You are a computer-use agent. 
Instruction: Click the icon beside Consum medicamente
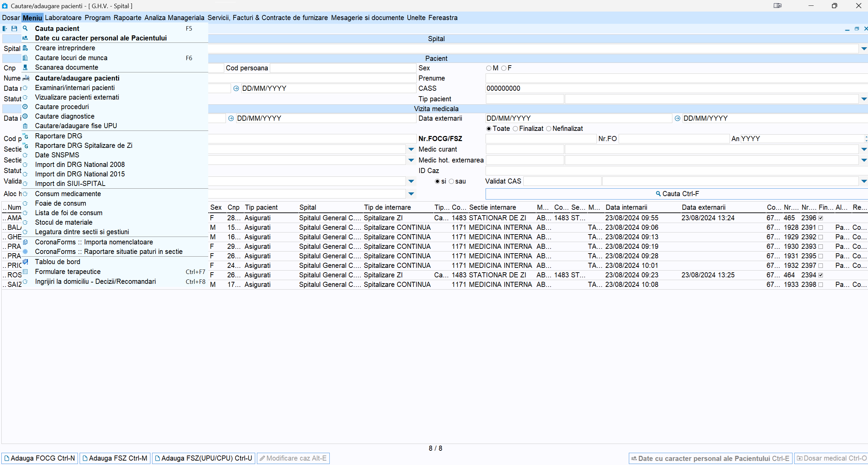click(25, 194)
